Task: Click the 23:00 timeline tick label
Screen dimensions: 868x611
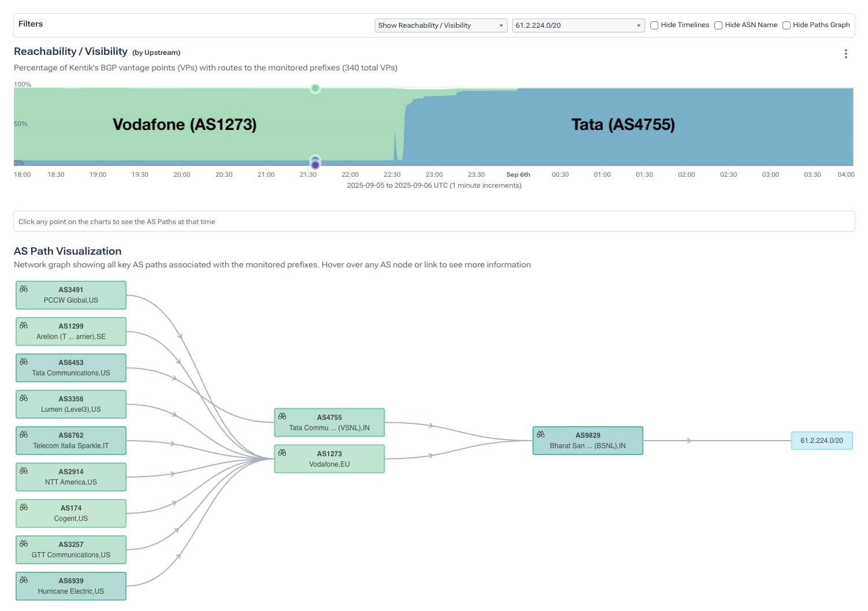Action: coord(434,174)
